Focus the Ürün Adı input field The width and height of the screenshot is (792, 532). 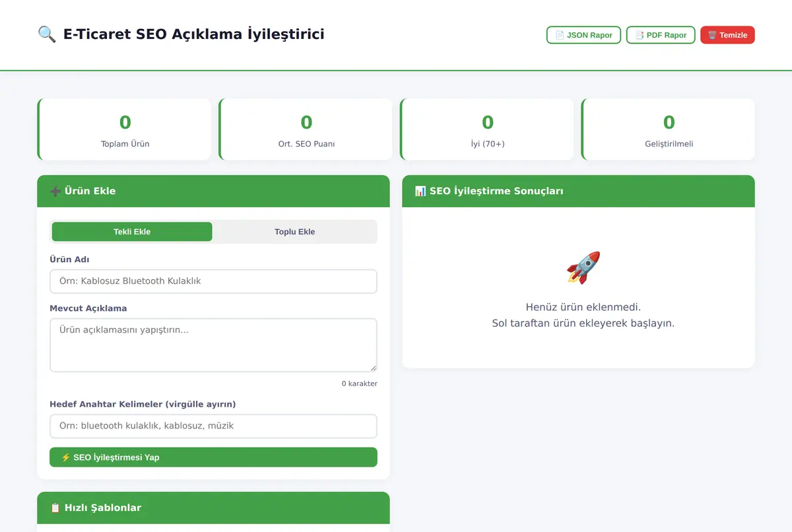pyautogui.click(x=213, y=281)
